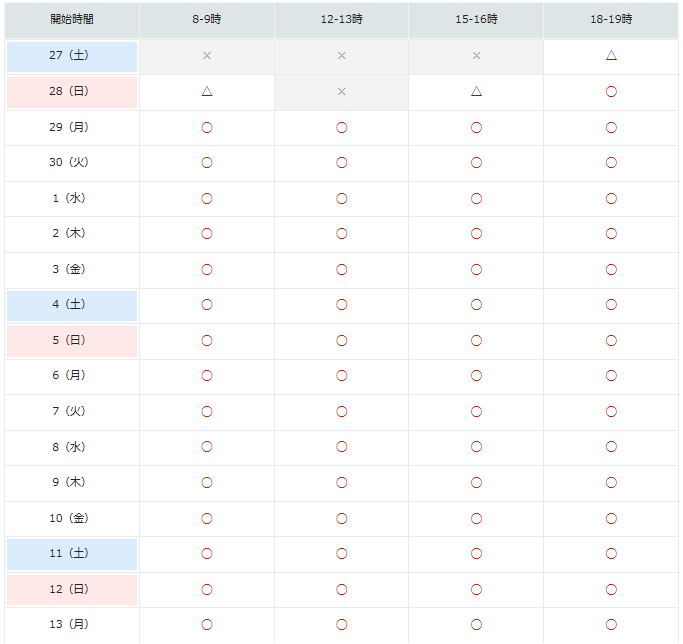The width and height of the screenshot is (683, 644).
Task: Click the 15-16時 column header
Action: (476, 20)
